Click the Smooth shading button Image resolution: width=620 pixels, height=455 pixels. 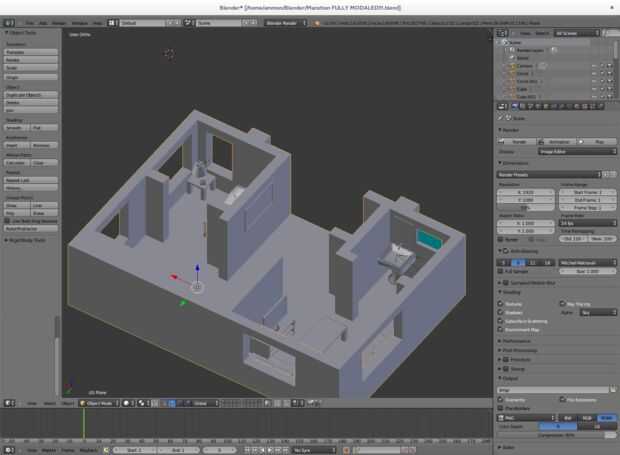click(x=17, y=128)
